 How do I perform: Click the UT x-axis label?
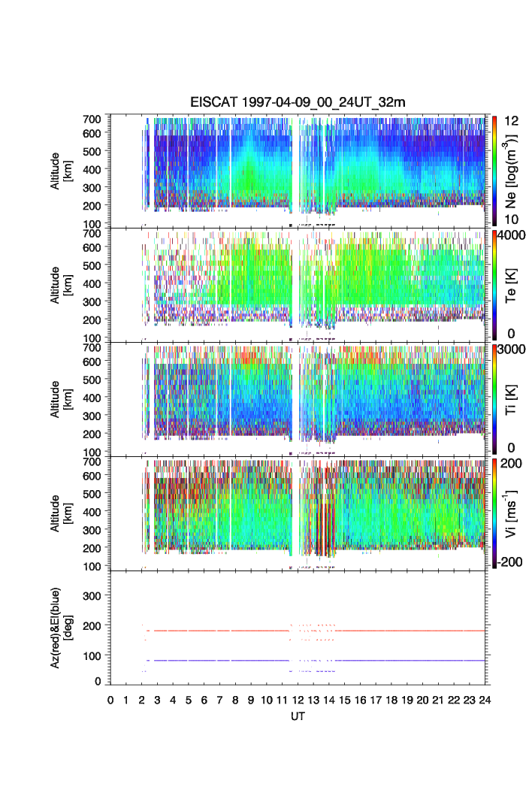(x=298, y=716)
